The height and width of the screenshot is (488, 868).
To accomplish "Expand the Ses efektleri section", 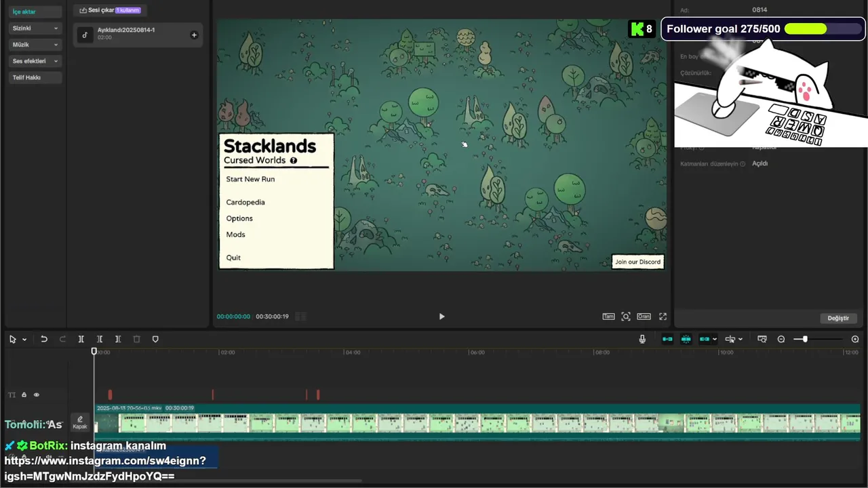I will 35,61.
